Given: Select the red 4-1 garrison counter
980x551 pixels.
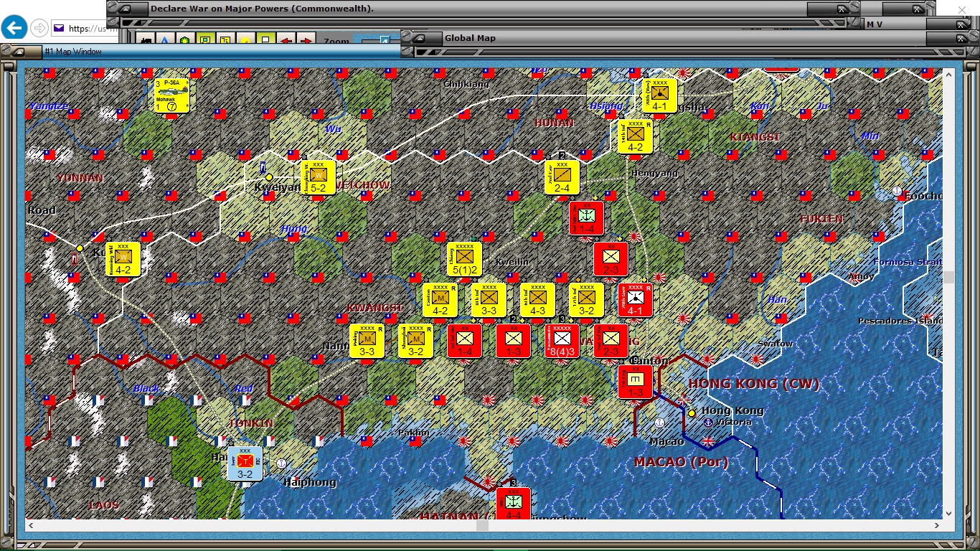Looking at the screenshot, I should pyautogui.click(x=636, y=300).
